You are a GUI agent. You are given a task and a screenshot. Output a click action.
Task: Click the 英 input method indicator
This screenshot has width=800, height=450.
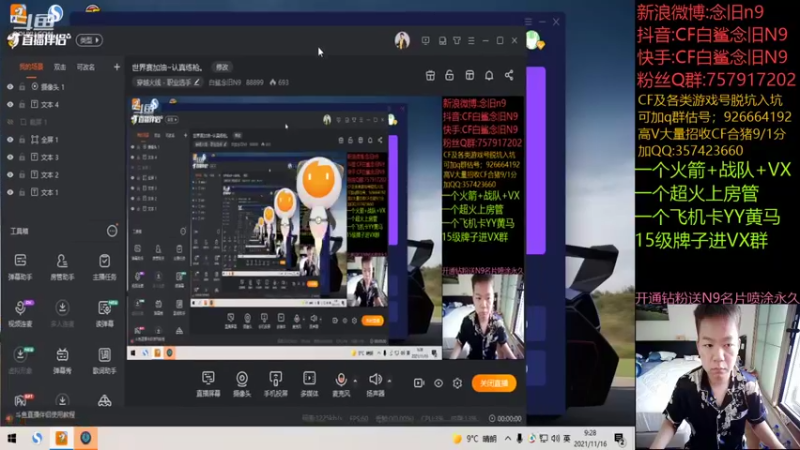coord(567,439)
